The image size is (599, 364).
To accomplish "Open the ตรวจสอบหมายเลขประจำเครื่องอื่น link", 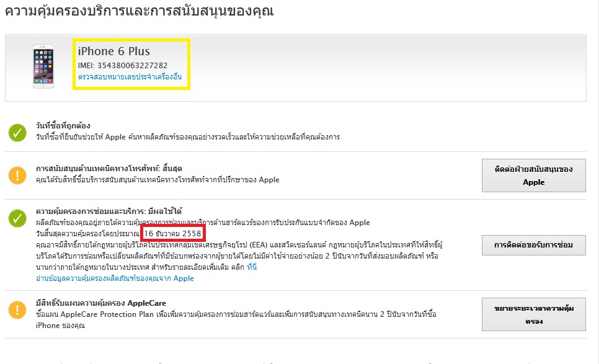I will pos(130,77).
